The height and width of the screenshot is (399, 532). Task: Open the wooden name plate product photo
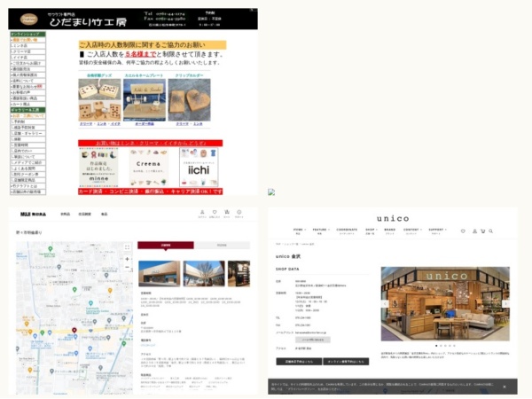tap(145, 99)
